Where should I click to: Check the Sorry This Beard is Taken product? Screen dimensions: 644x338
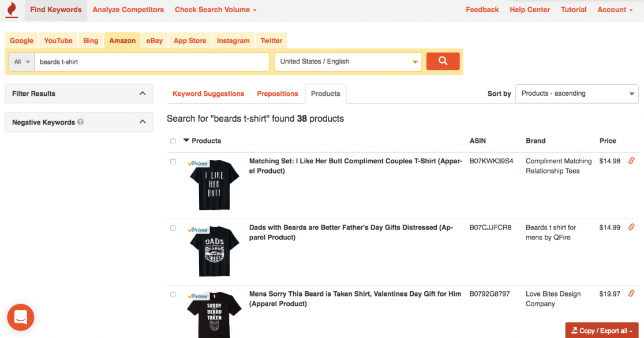173,294
